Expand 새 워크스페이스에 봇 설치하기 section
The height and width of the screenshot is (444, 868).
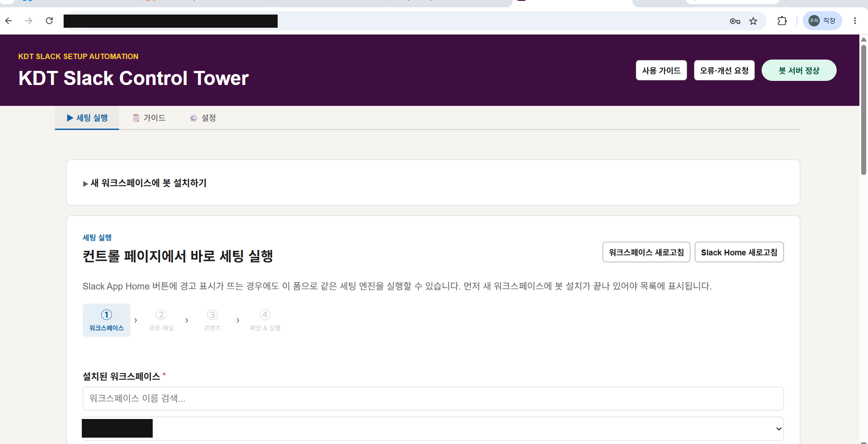145,183
